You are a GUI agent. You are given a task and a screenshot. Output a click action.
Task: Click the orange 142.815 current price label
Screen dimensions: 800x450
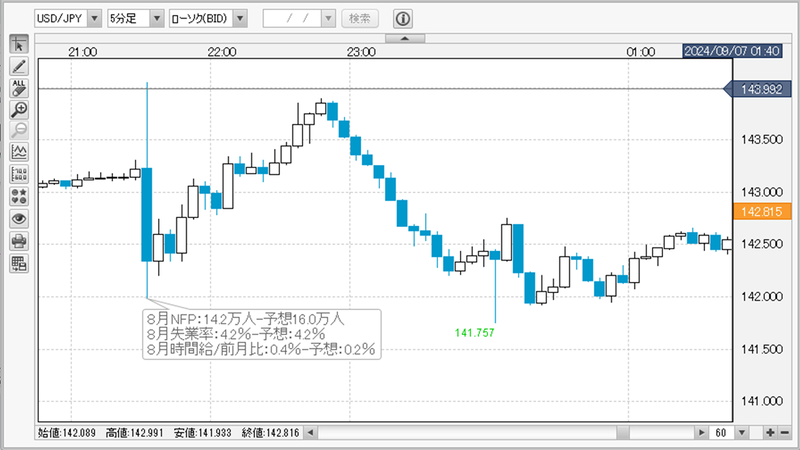pyautogui.click(x=762, y=211)
